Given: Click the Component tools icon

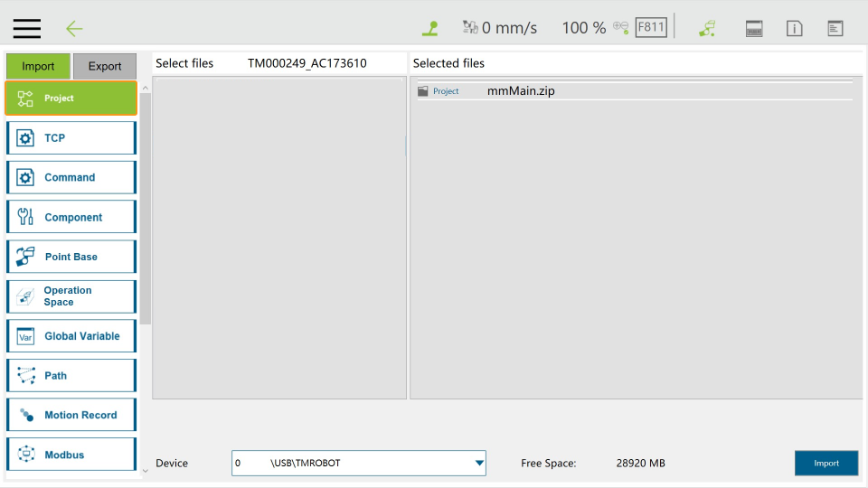Looking at the screenshot, I should tap(25, 217).
